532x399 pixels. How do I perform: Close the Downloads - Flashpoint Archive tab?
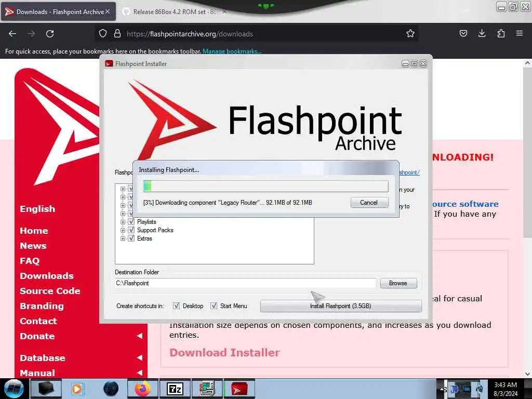(108, 11)
